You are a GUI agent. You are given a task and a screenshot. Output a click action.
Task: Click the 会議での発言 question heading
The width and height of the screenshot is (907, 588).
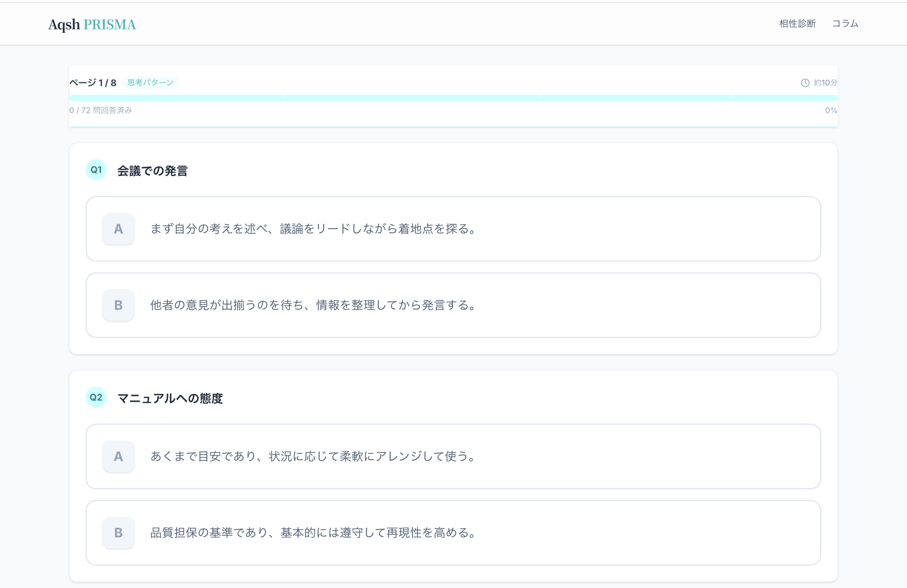(x=152, y=171)
